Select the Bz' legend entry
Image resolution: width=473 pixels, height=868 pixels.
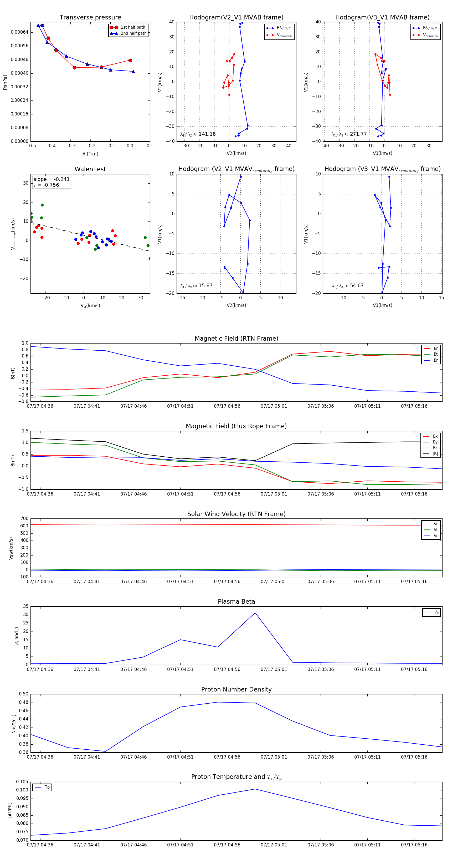click(431, 448)
